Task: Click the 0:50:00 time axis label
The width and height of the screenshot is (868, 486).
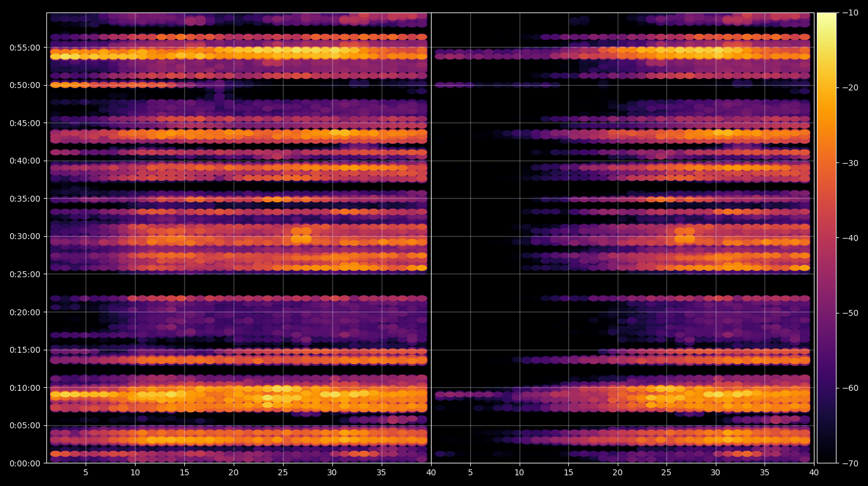Action: point(25,85)
